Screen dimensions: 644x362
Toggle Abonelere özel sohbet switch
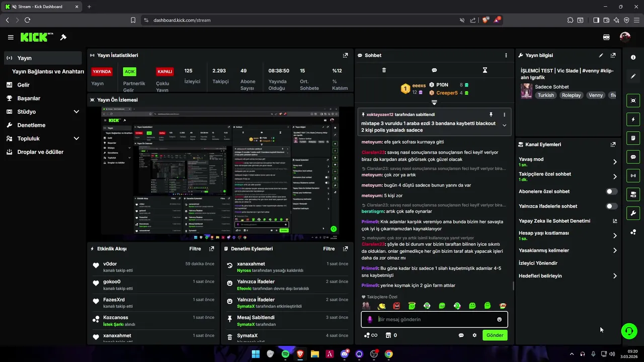611,192
